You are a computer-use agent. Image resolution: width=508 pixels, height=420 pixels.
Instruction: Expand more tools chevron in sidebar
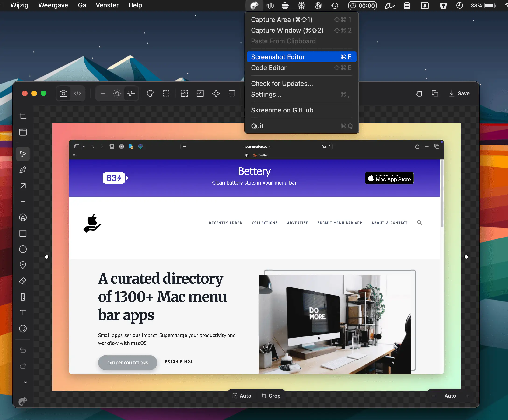click(x=25, y=382)
